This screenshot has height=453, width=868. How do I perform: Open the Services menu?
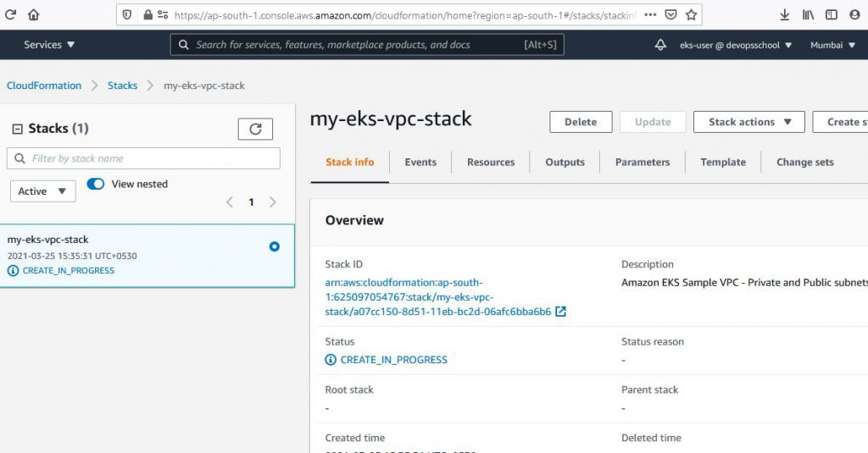pos(49,45)
